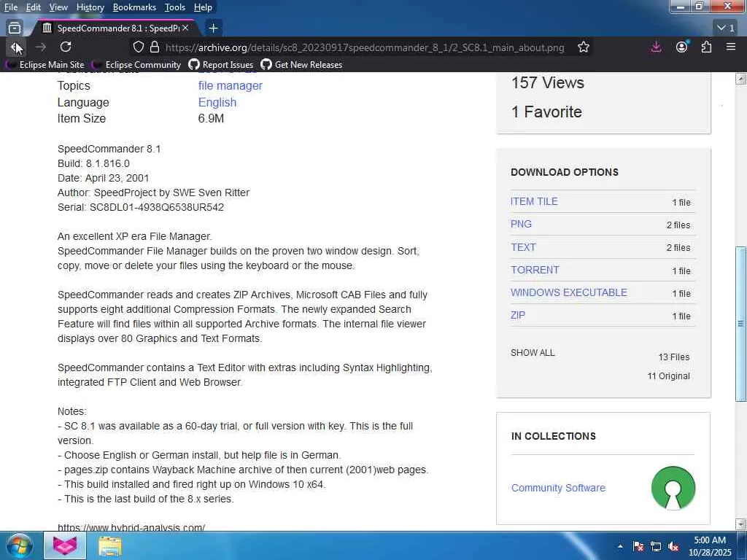Click the 157 Views text

pos(547,83)
